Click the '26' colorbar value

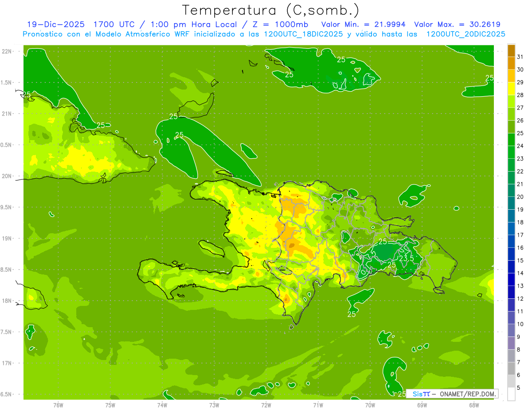click(520, 121)
